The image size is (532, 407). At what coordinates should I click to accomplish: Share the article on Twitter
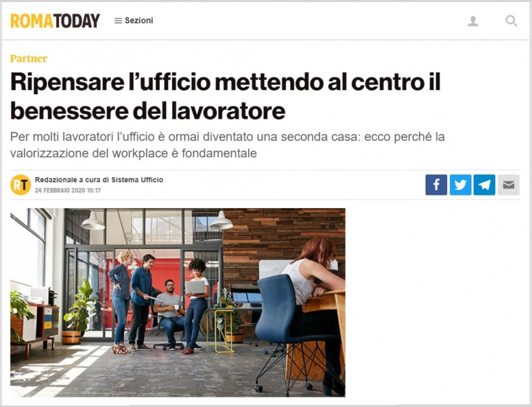pos(460,185)
